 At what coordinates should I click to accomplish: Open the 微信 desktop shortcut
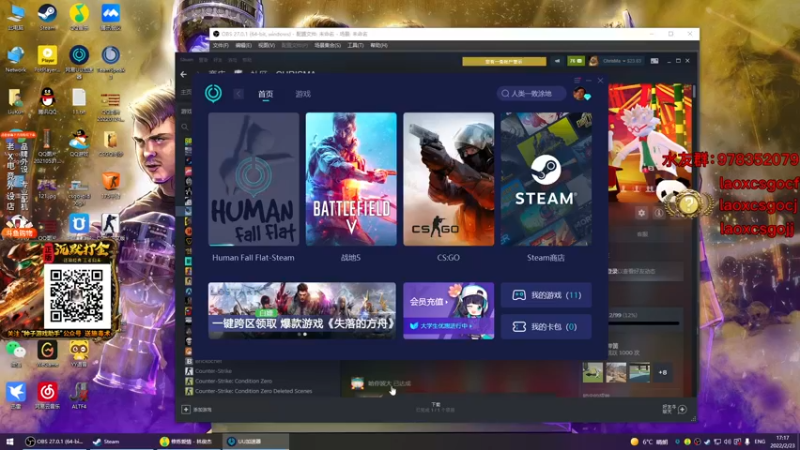[x=16, y=354]
